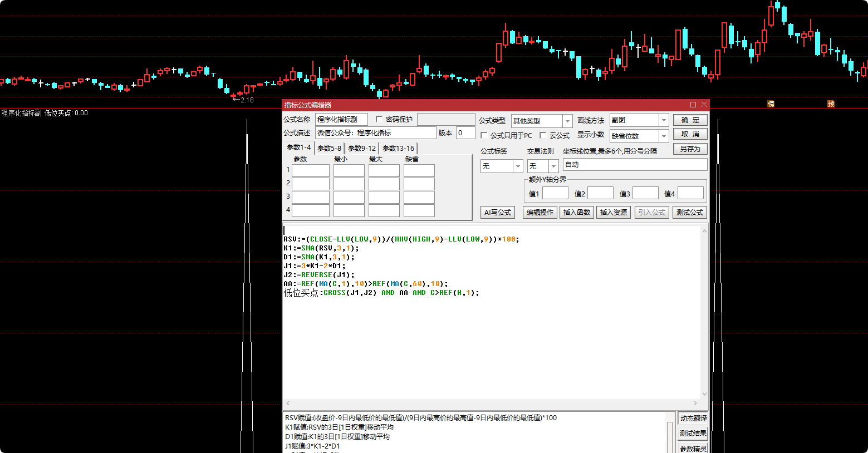
Task: Click the 另存为 button
Action: tap(690, 149)
